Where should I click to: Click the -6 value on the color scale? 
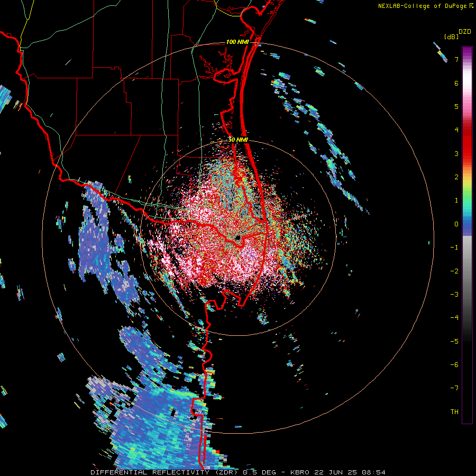coord(454,365)
